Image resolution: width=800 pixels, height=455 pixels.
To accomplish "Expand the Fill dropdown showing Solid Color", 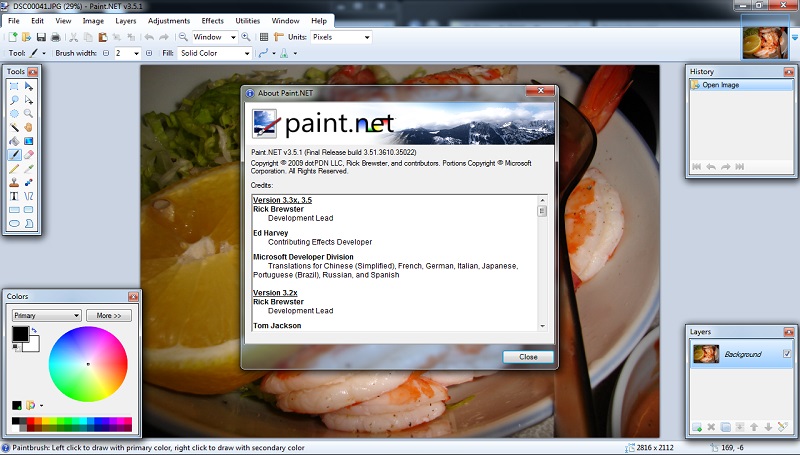I will point(214,52).
